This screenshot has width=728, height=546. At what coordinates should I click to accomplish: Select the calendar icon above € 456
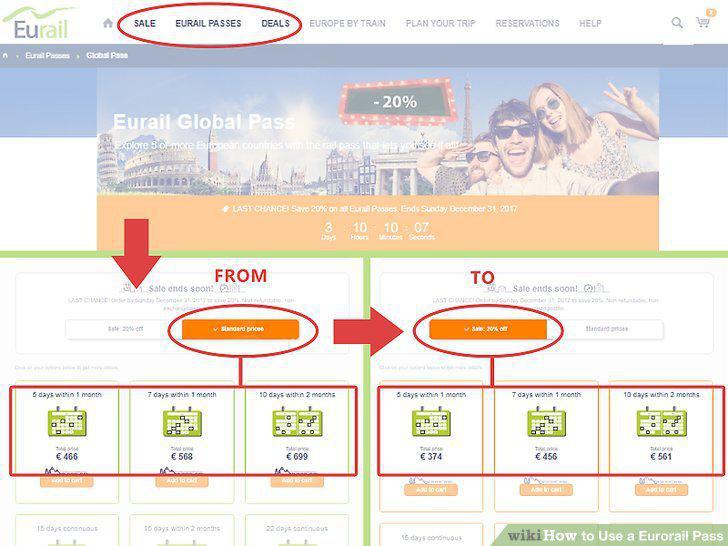(x=546, y=421)
